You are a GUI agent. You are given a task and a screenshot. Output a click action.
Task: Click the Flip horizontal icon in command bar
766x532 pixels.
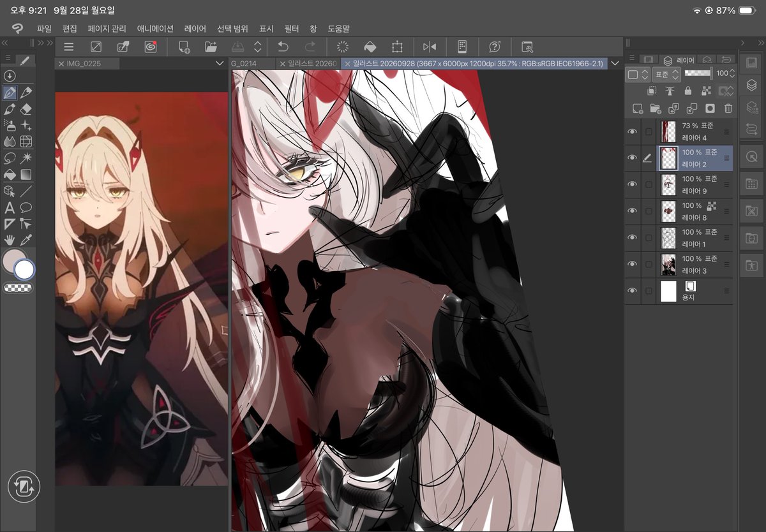(430, 47)
